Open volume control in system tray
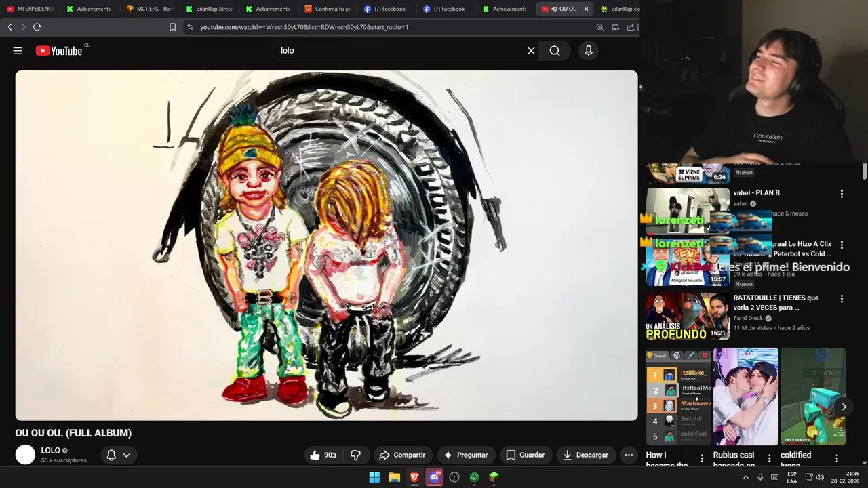The height and width of the screenshot is (488, 868). pos(820,477)
